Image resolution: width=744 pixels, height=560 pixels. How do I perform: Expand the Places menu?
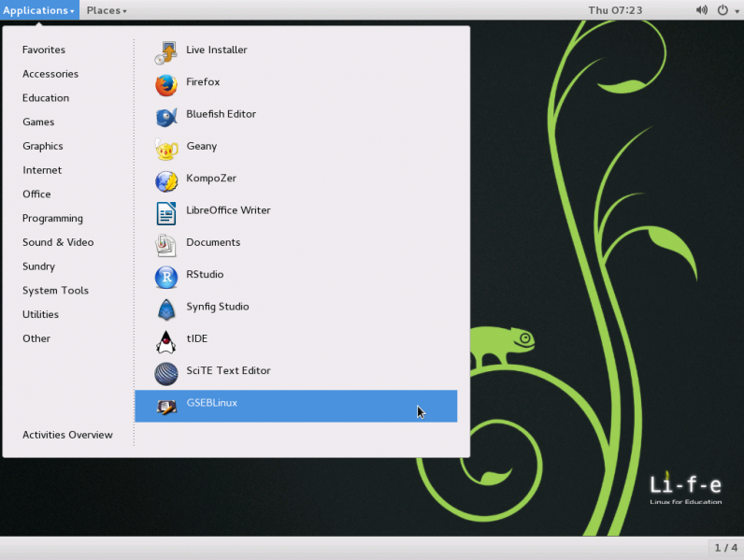(107, 10)
